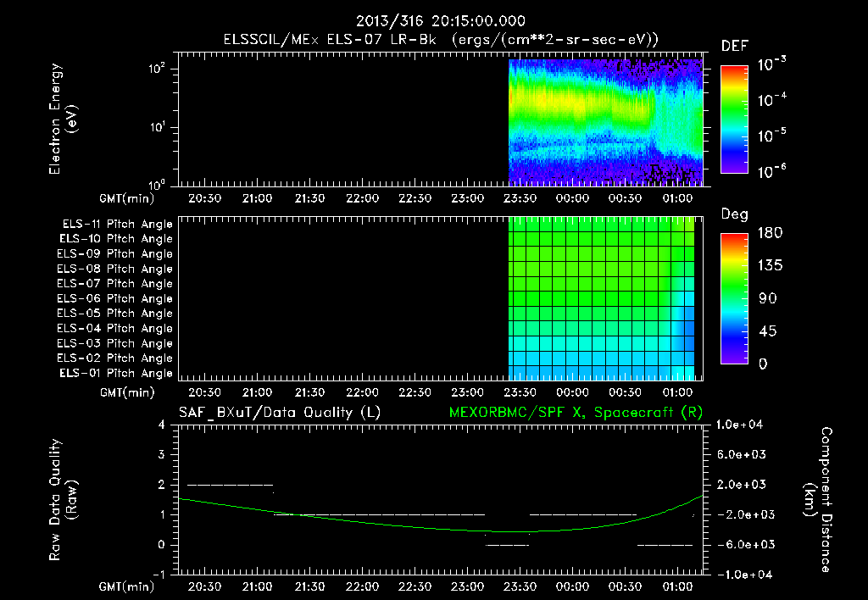868x600 pixels.
Task: Select the ELS-09 Pitch Angle row label
Action: (114, 253)
